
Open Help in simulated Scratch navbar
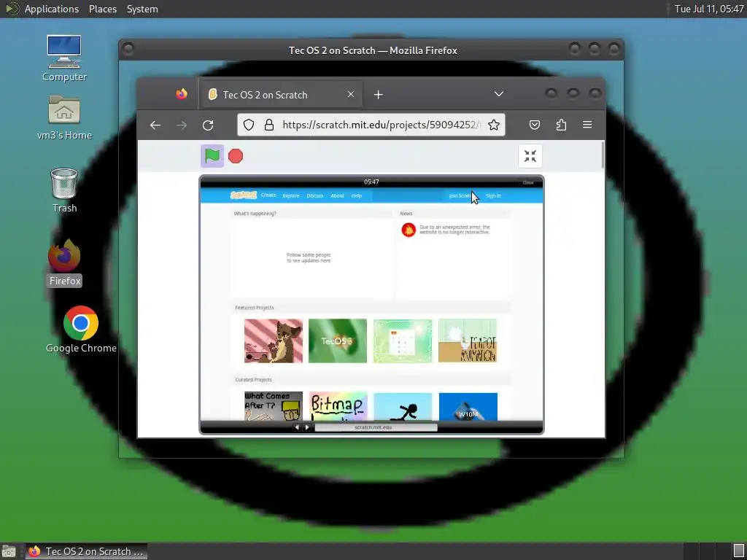[356, 195]
